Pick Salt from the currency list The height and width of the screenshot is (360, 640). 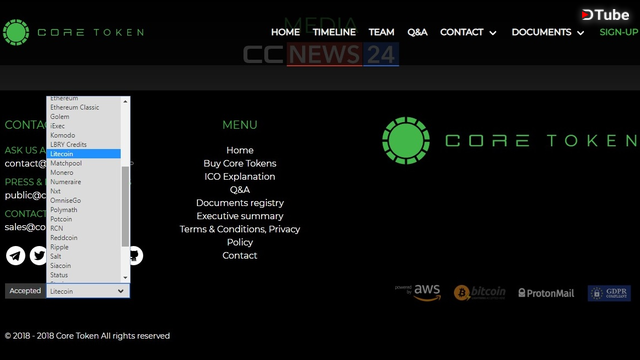[x=84, y=256]
